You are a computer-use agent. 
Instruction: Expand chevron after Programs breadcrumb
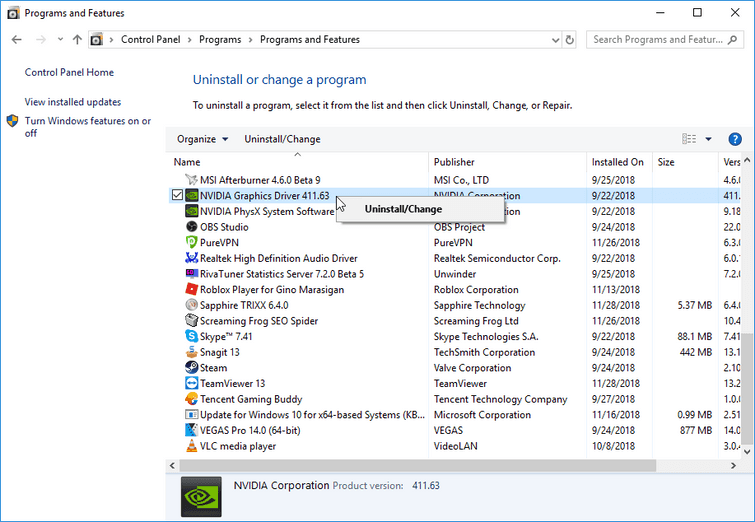[250, 40]
